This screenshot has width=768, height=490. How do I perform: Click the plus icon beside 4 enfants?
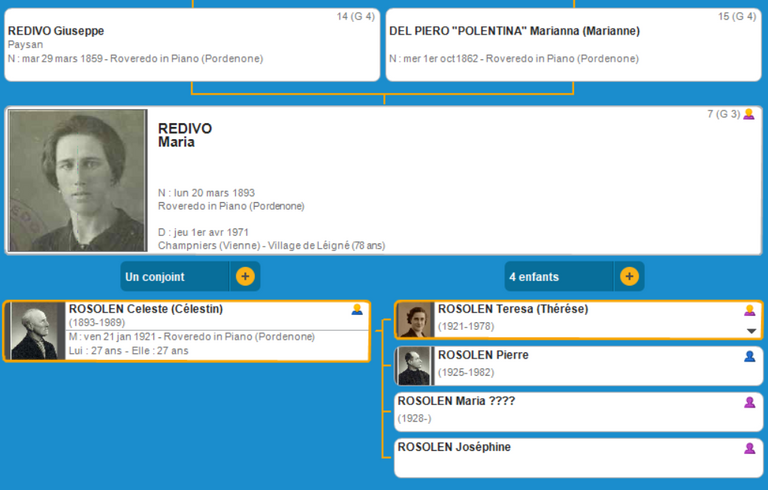(x=629, y=276)
